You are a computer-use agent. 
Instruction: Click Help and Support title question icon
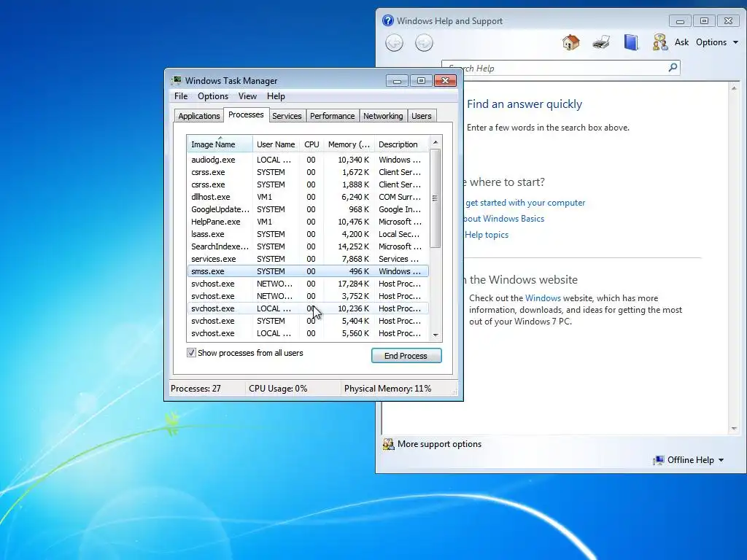click(388, 20)
